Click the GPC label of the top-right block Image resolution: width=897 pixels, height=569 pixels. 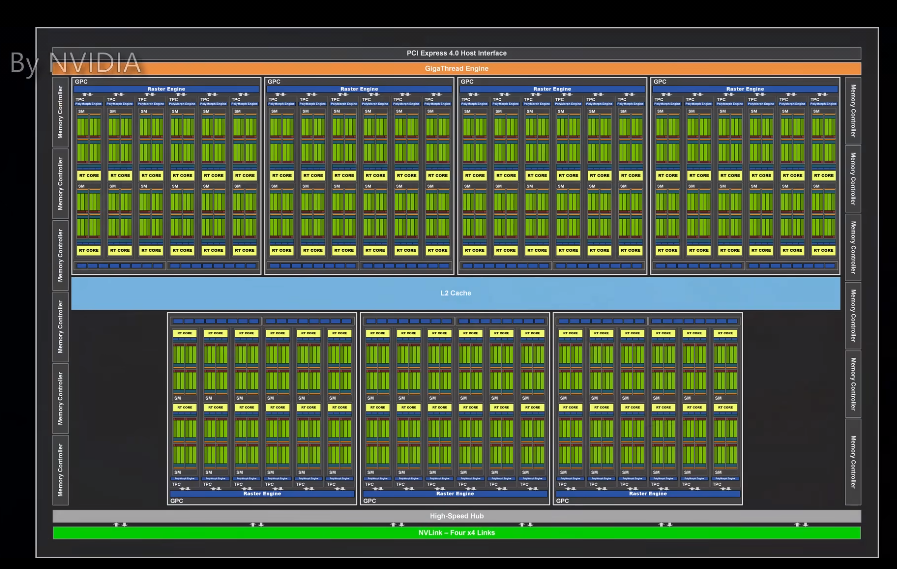pyautogui.click(x=660, y=82)
